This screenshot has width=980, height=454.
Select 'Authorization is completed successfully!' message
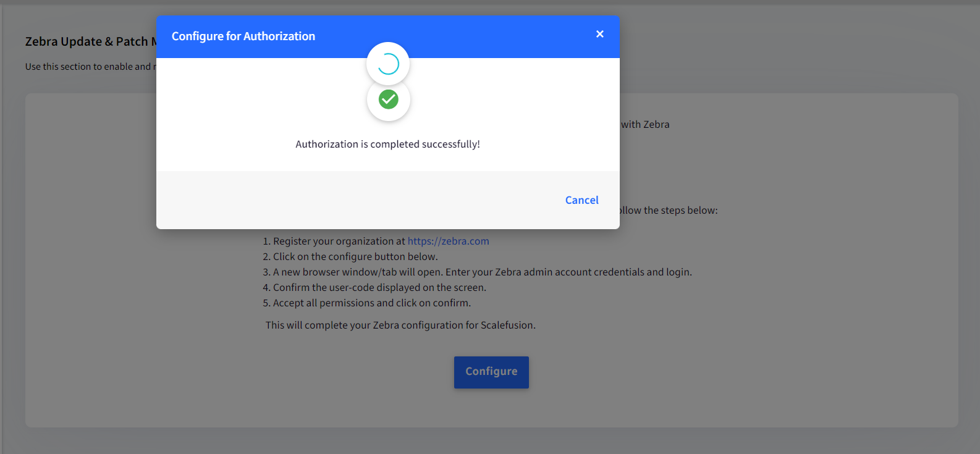click(387, 144)
